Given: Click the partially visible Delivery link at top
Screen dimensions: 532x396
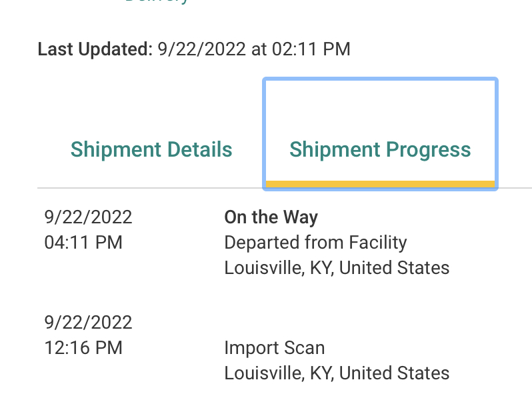Looking at the screenshot, I should click(157, 2).
